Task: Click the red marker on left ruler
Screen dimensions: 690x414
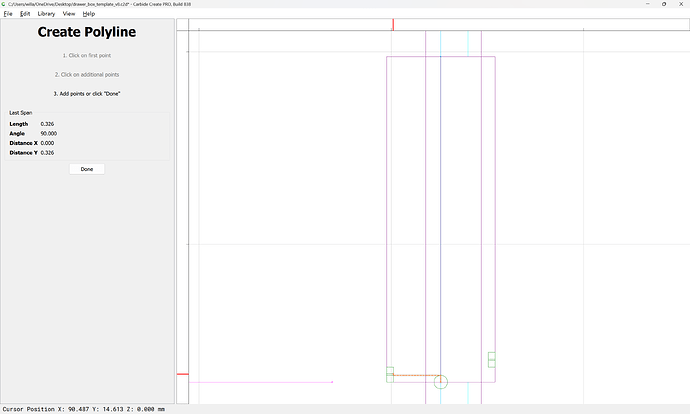Action: click(182, 374)
